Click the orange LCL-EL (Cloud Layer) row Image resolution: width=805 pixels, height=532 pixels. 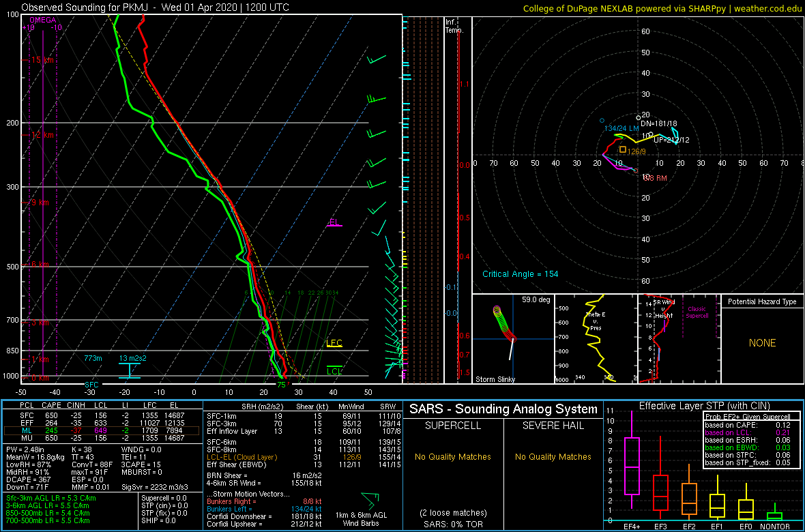click(303, 456)
